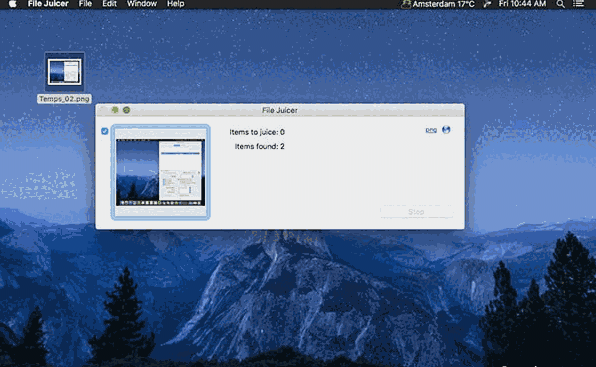
Task: Open the File menu
Action: [85, 4]
